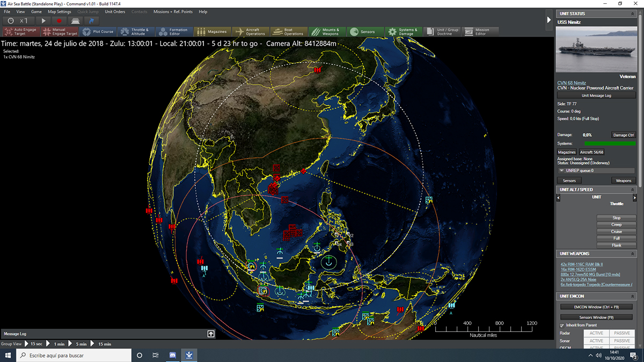Set throttle to Full
This screenshot has height=362, width=644.
(616, 238)
